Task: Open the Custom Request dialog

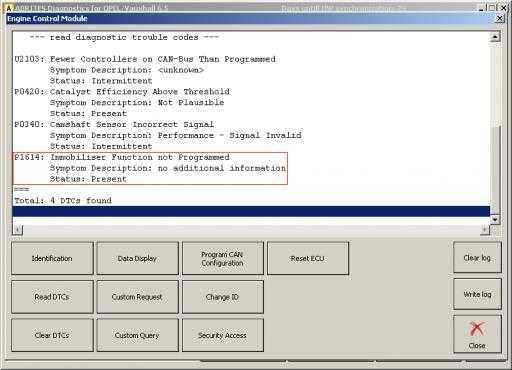Action: click(137, 297)
